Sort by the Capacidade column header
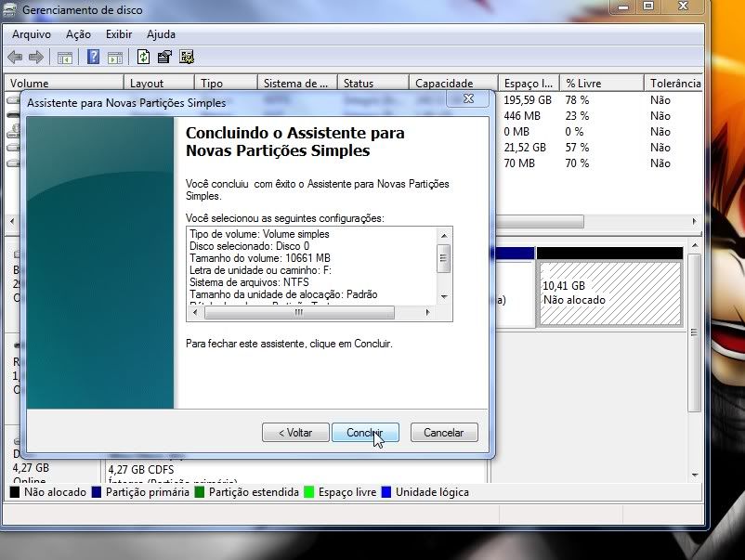Image resolution: width=745 pixels, height=560 pixels. tap(444, 84)
